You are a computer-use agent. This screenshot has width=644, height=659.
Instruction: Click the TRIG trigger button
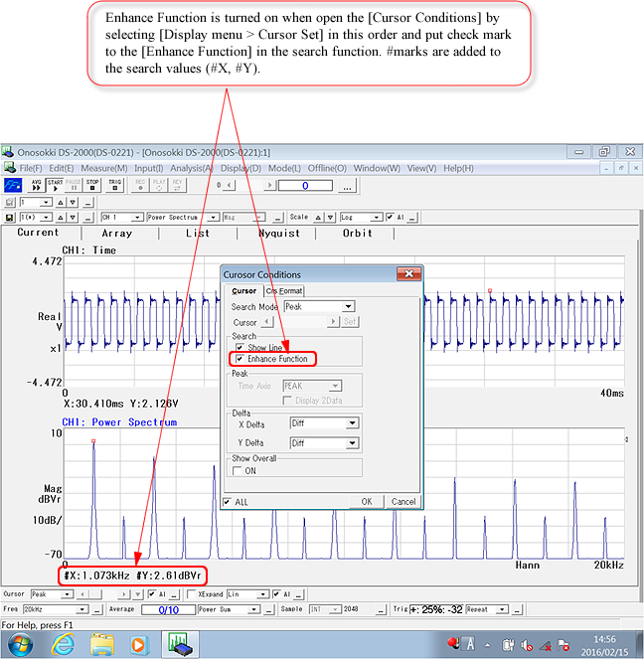pos(114,185)
